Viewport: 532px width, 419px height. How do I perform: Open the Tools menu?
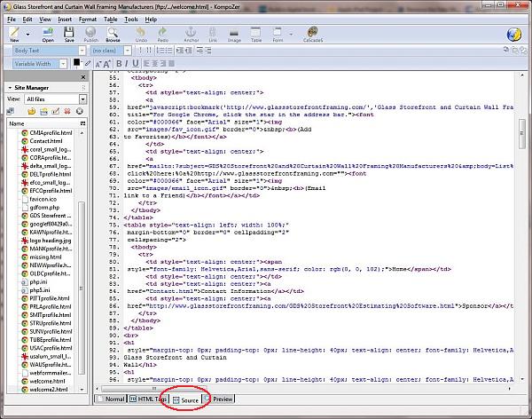click(131, 20)
